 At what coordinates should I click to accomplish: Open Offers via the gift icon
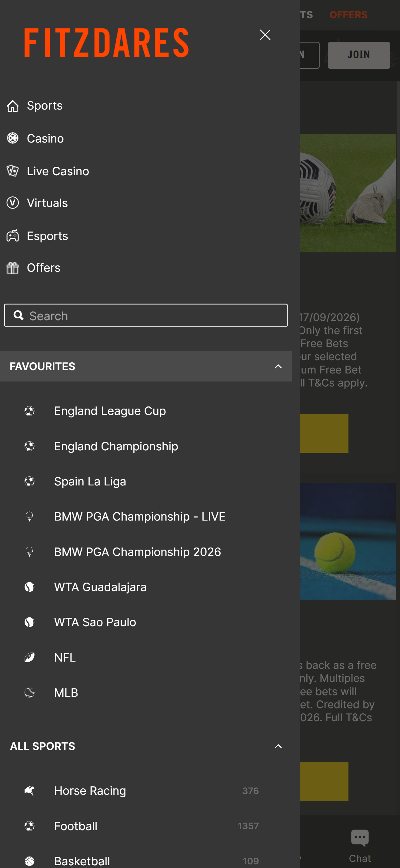tap(13, 268)
